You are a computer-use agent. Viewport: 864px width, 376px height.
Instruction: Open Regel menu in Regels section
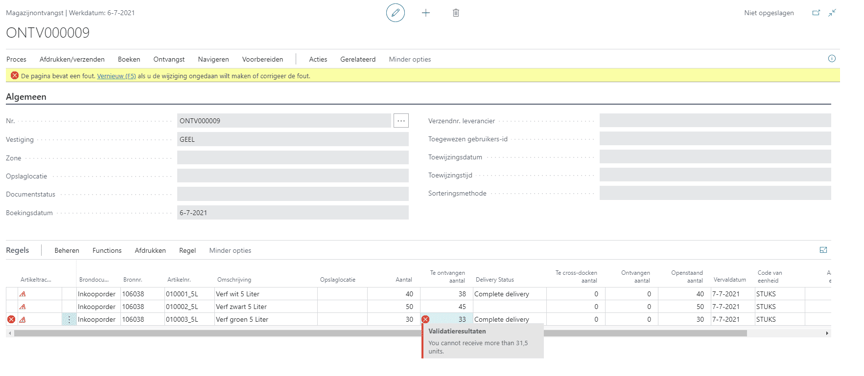(x=187, y=250)
